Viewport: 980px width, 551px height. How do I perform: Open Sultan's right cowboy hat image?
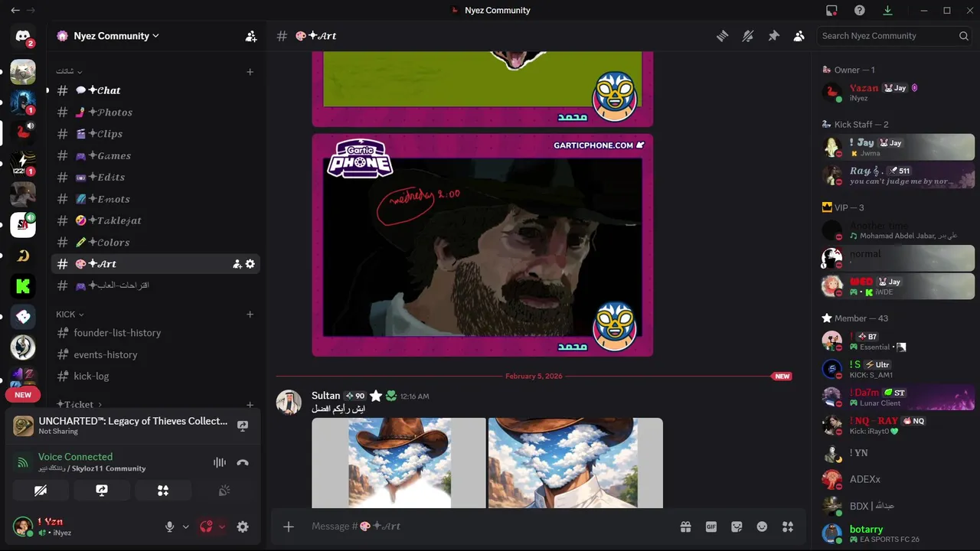[x=576, y=463]
